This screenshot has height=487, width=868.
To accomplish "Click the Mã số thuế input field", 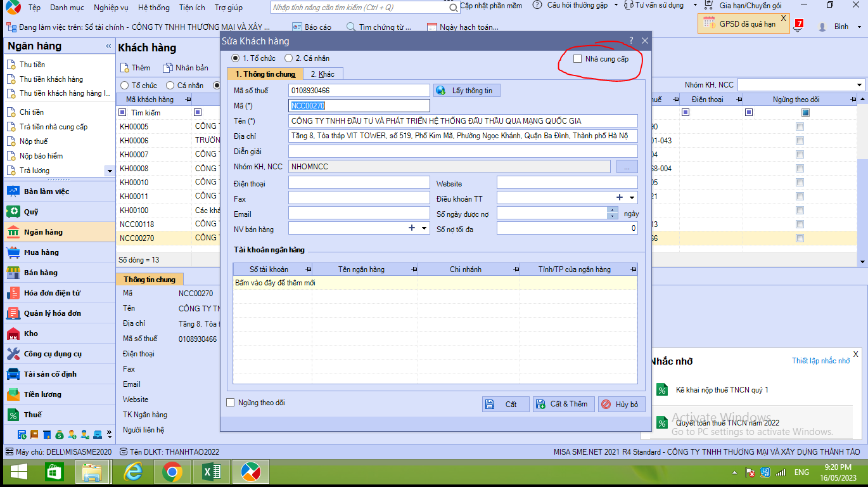I will pos(359,91).
